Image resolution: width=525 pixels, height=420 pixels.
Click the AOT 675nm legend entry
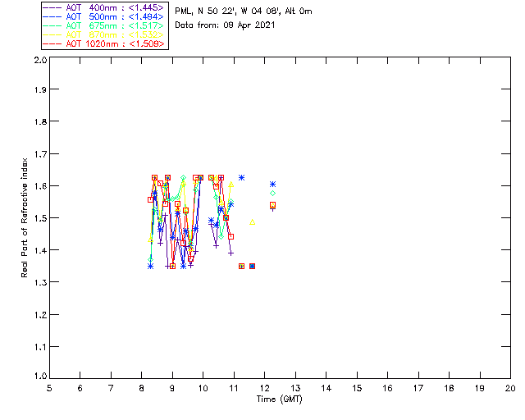pos(104,25)
